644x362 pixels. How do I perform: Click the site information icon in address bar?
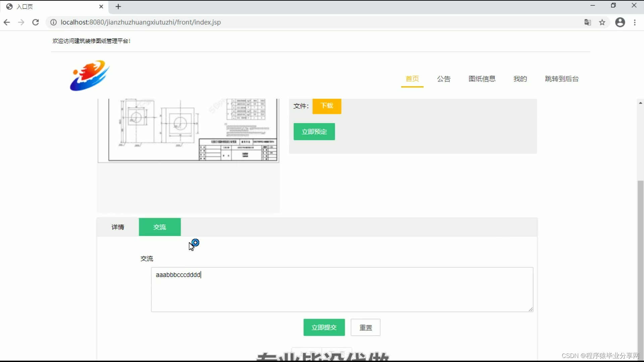point(53,22)
